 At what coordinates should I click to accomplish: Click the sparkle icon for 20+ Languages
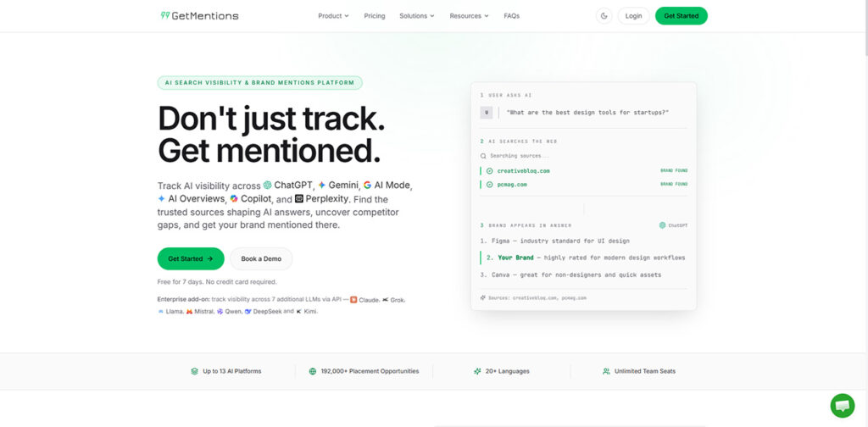point(477,372)
